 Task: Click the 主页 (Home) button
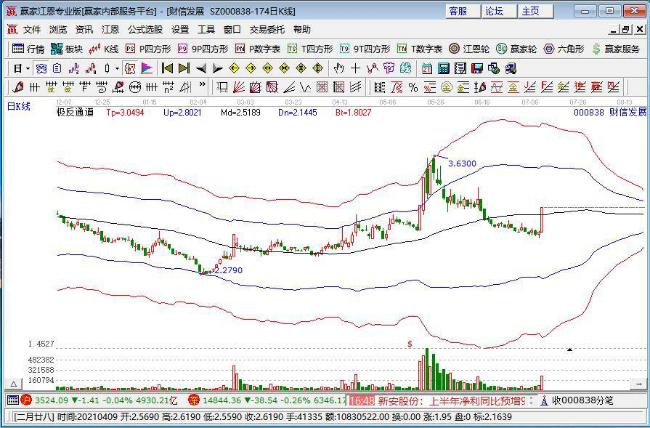[x=532, y=11]
